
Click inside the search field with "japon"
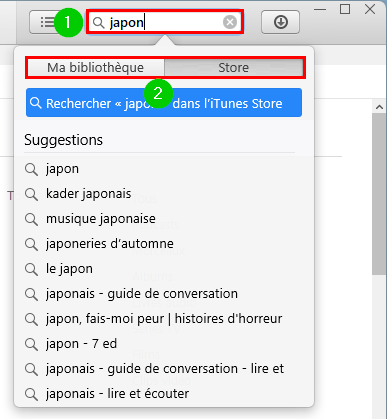(165, 22)
